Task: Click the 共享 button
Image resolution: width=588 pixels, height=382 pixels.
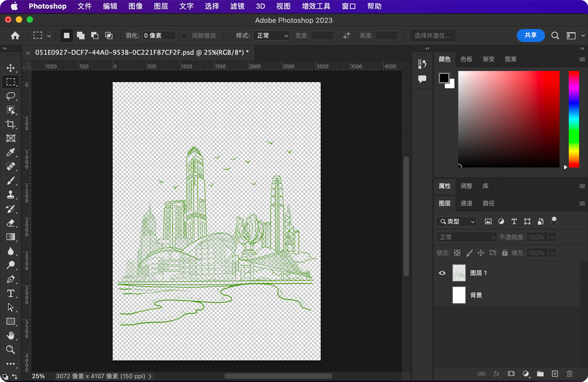Action: pos(530,35)
